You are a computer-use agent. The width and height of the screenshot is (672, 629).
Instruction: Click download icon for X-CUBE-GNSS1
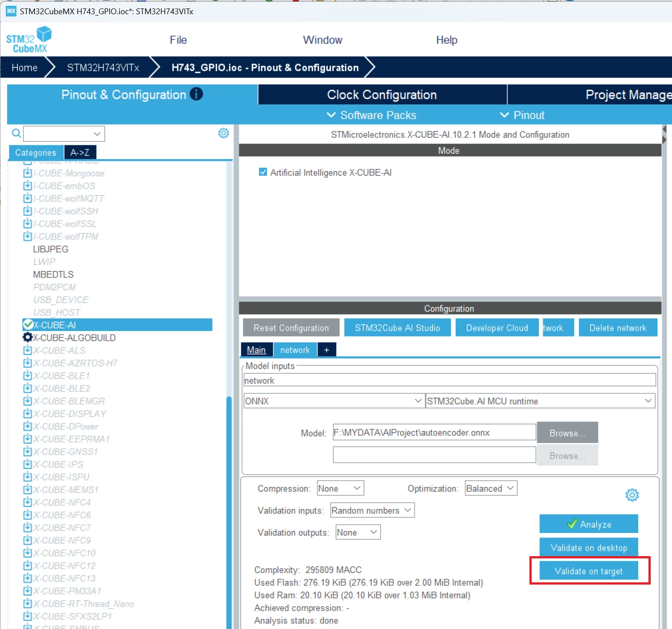tap(28, 451)
